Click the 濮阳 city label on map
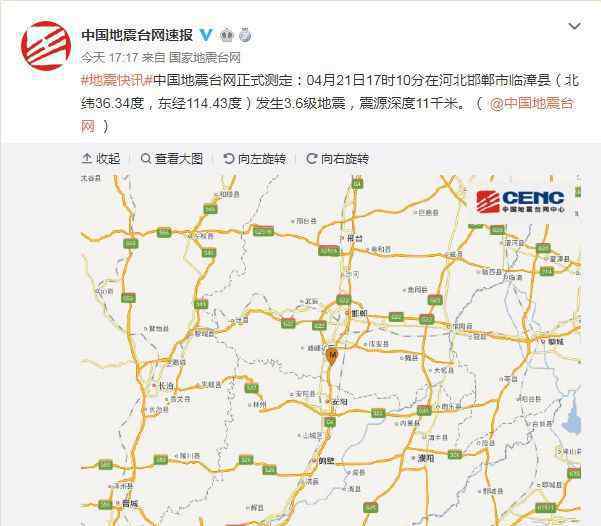601x526 pixels. [423, 458]
